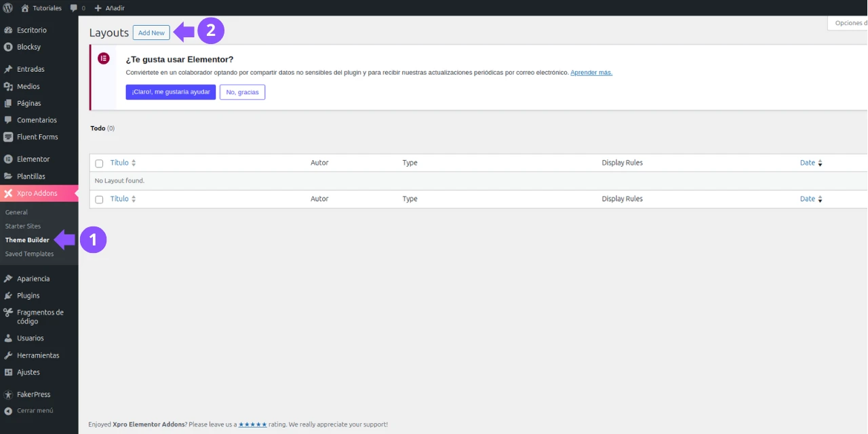Click the Fluent Forms icon
Viewport: 868px width, 434px height.
[x=8, y=137]
